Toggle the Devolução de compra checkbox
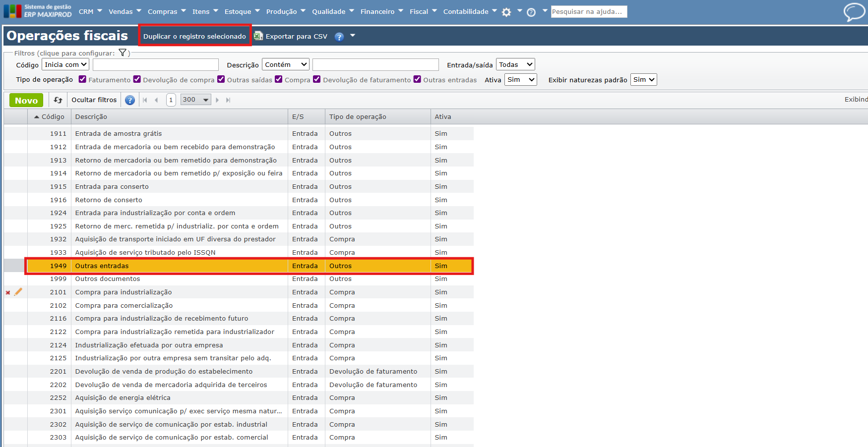The image size is (868, 447). (x=137, y=79)
